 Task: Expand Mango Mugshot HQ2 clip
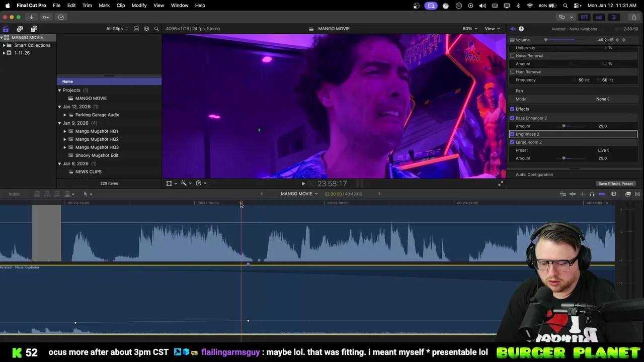coord(64,139)
